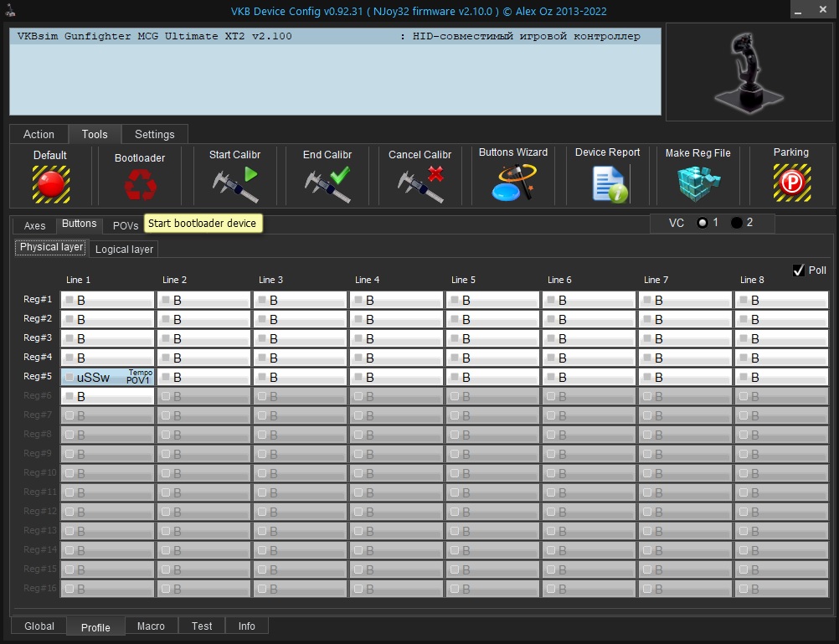The height and width of the screenshot is (644, 839).
Task: Click the Reg#5 row label
Action: click(38, 376)
